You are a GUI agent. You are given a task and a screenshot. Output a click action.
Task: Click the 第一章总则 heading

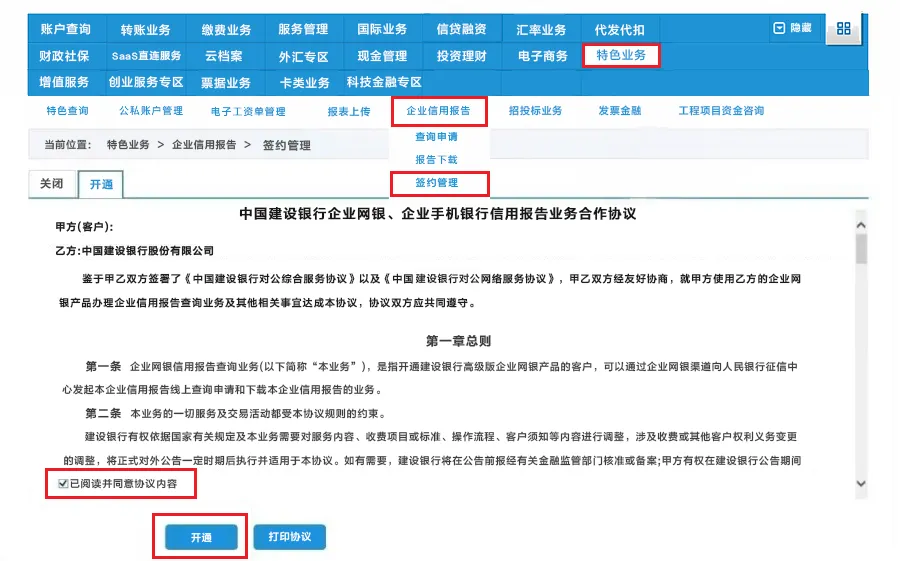tap(458, 341)
